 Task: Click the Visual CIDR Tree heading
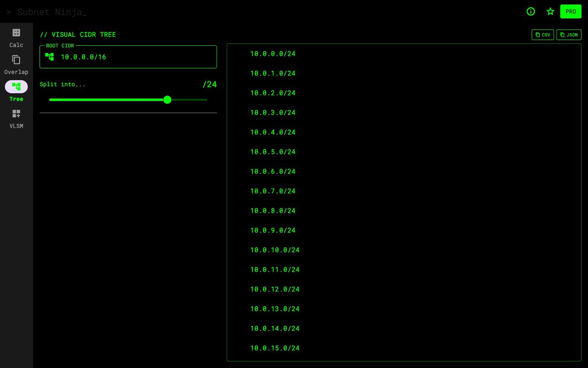point(78,35)
